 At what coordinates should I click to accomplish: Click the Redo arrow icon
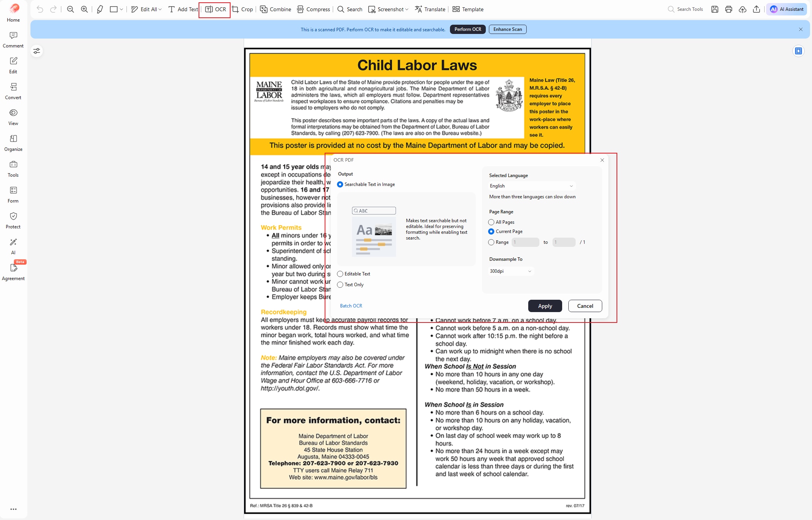coord(54,9)
